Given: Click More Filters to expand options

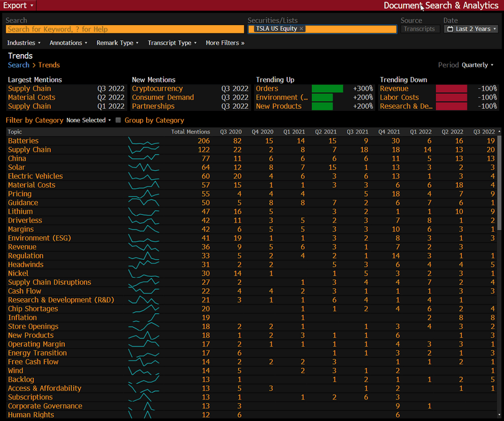Looking at the screenshot, I should coord(224,43).
